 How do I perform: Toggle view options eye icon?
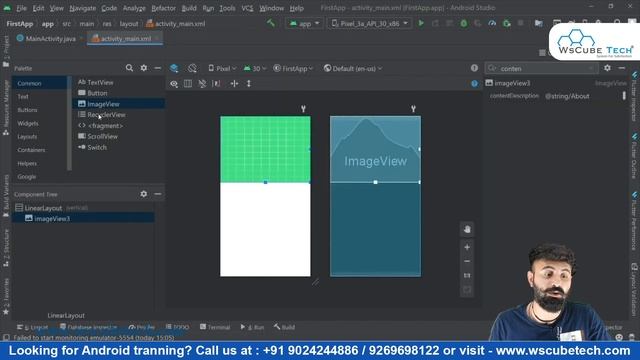(x=174, y=84)
